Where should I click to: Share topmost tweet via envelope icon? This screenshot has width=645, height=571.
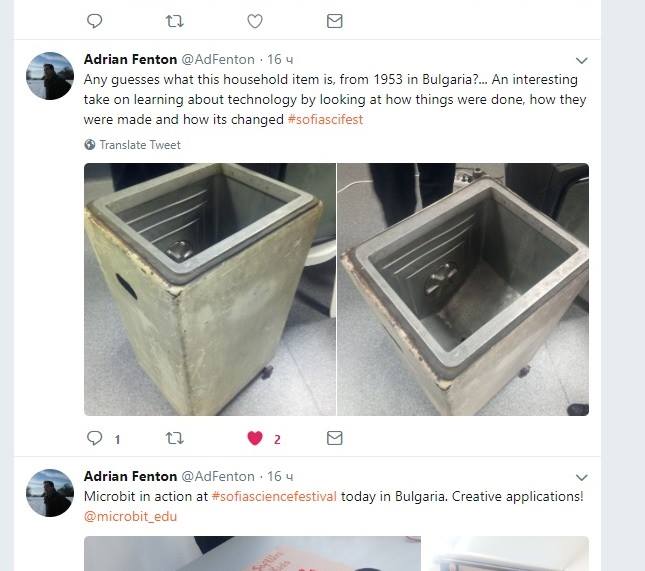point(334,21)
